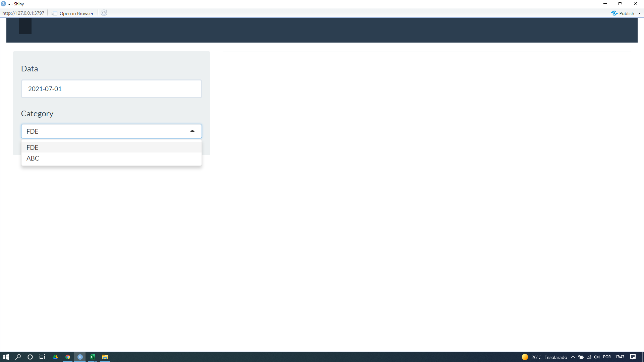Toggle the Category dropdown open/closed
Screen dimensions: 644x362
click(193, 131)
